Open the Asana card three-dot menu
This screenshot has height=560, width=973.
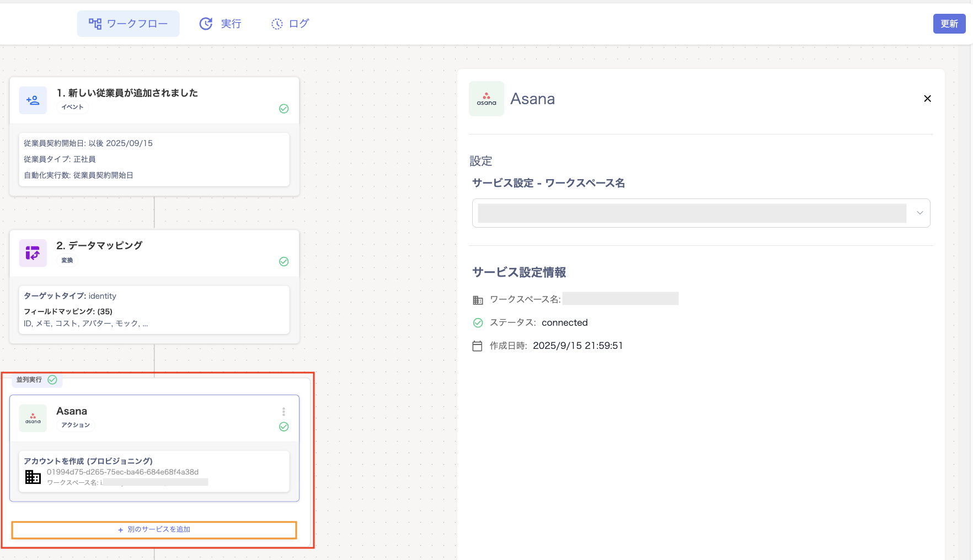[x=284, y=412]
